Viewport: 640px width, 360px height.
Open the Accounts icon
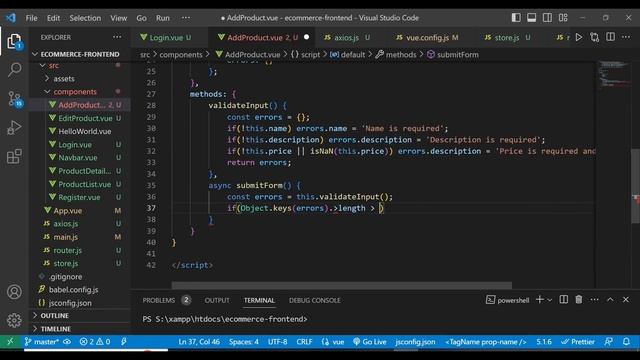coord(14,292)
